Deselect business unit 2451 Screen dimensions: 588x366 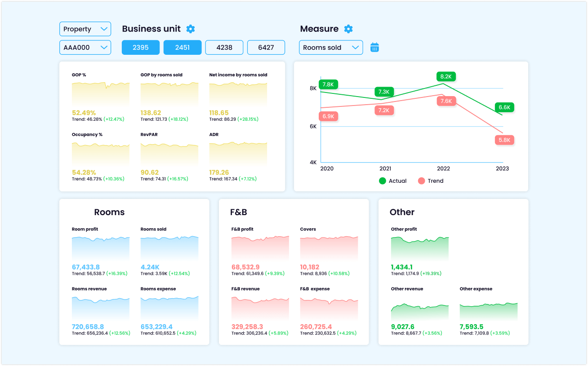click(183, 48)
